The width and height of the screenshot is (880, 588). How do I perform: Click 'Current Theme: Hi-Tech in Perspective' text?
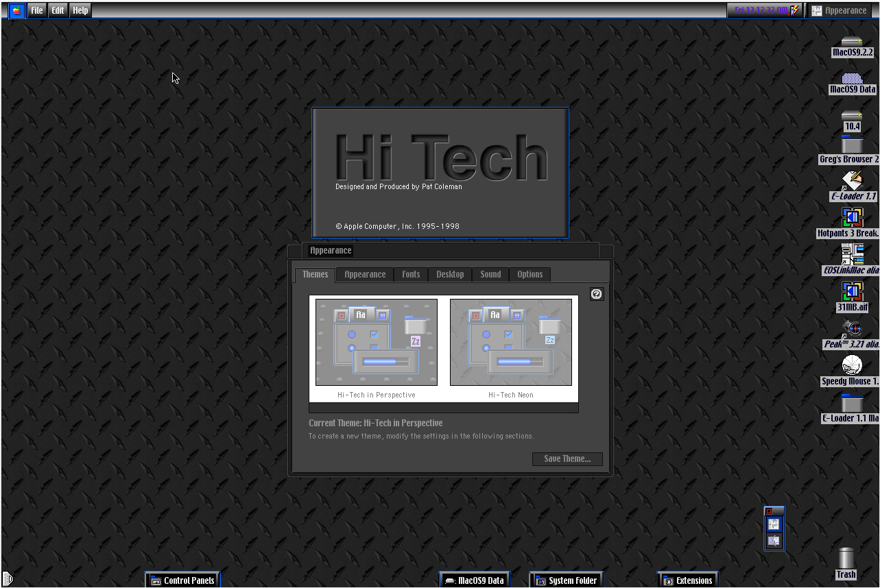click(x=375, y=423)
